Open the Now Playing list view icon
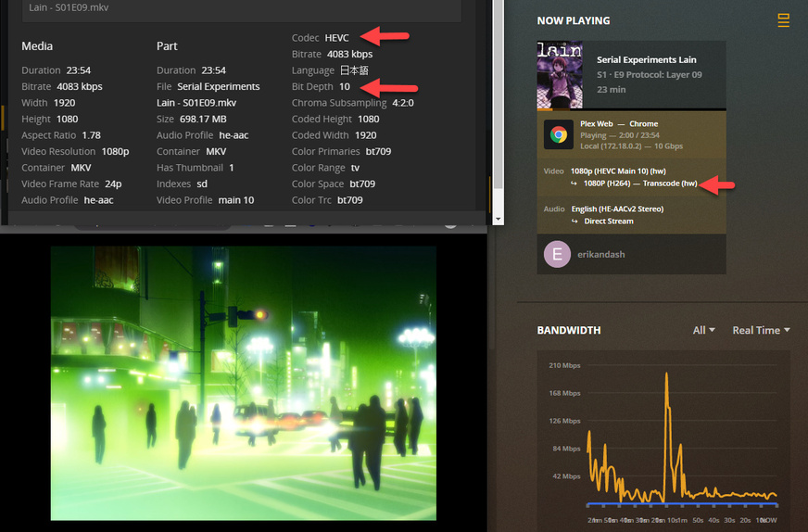The image size is (808, 532). (x=783, y=20)
